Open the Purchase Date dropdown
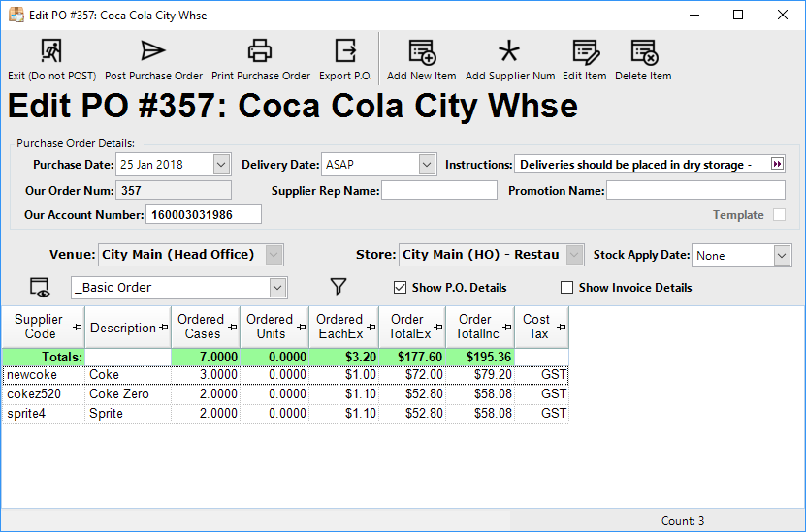 (x=221, y=165)
